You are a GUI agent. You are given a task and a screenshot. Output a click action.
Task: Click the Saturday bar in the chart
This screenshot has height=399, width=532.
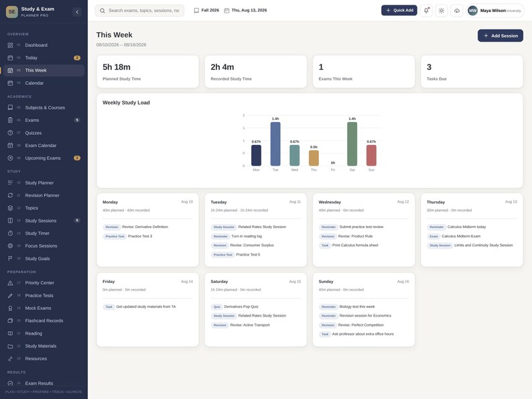(352, 144)
